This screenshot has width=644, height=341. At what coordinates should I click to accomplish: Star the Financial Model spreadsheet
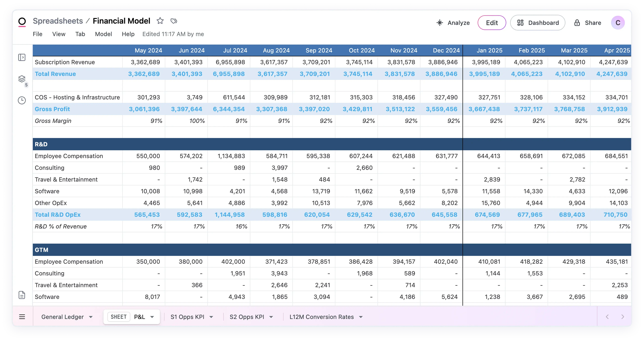[x=160, y=21]
